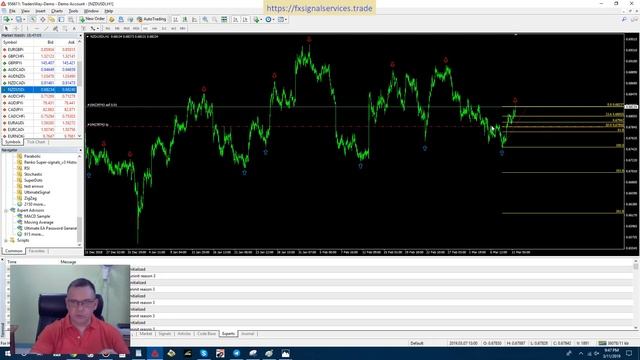640x360 pixels.
Task: Open the Experts tab in Terminal
Action: pos(228,333)
